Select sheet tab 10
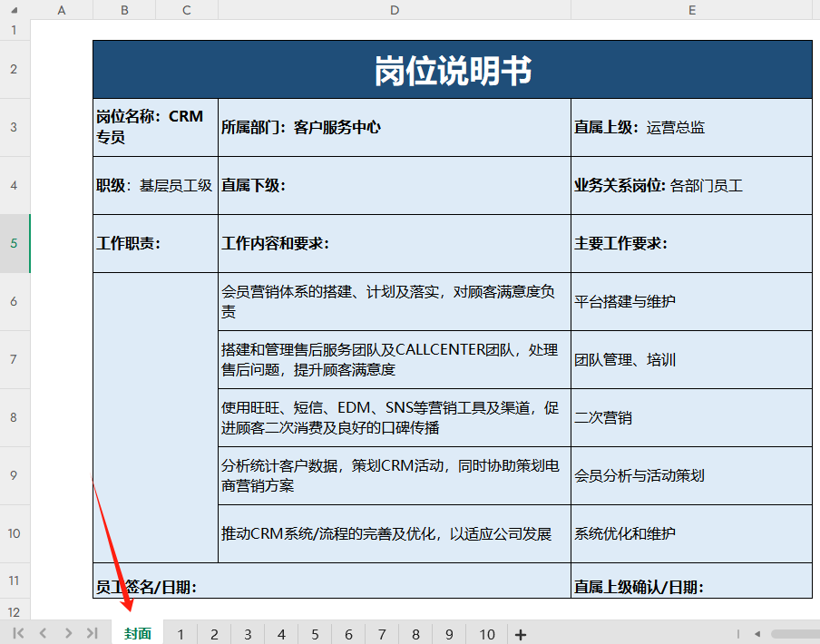Viewport: 820px width, 644px height. click(487, 633)
